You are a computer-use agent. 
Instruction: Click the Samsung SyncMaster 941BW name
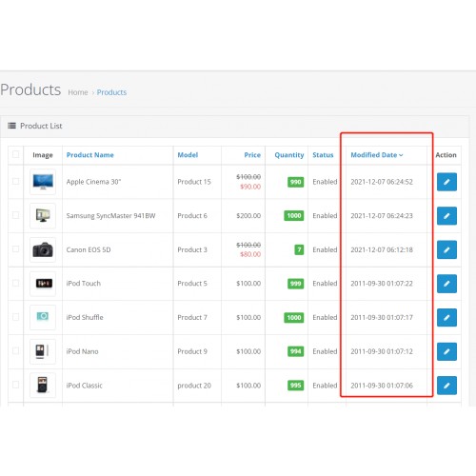[110, 216]
